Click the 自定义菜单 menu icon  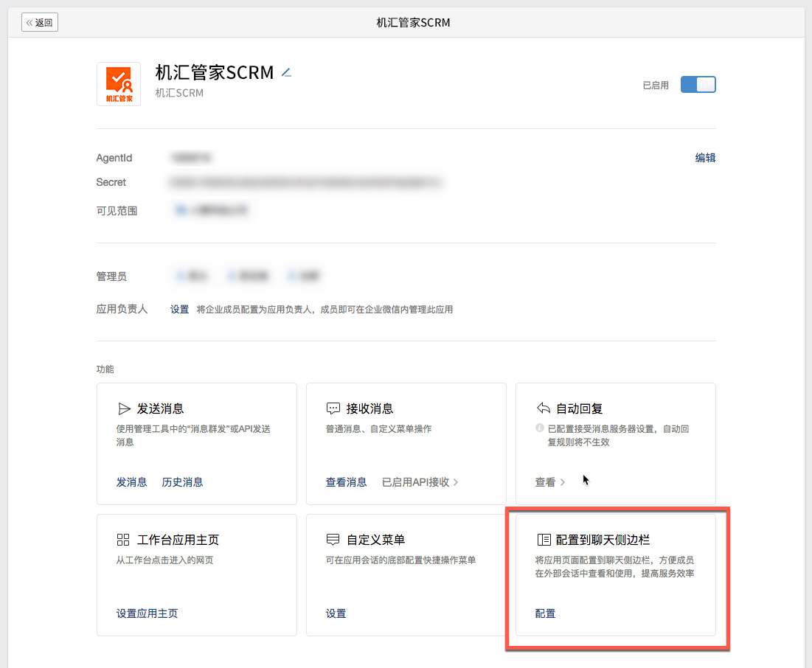333,540
